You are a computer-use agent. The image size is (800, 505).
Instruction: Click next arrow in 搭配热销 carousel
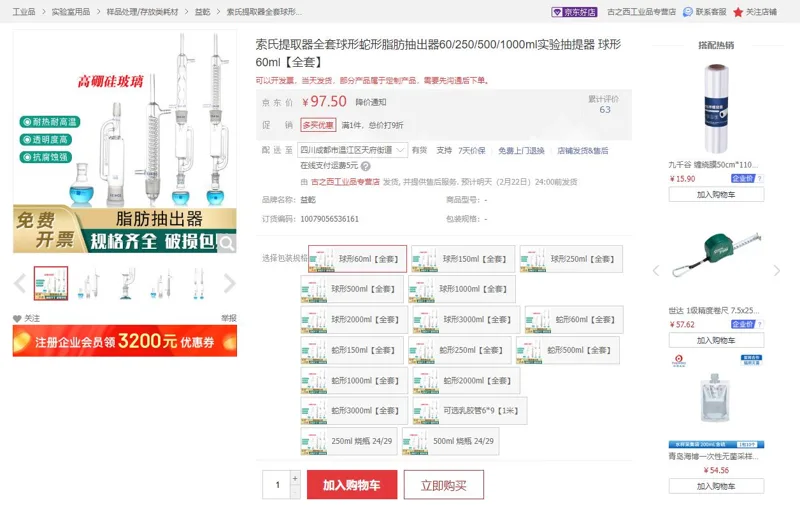[x=777, y=270]
